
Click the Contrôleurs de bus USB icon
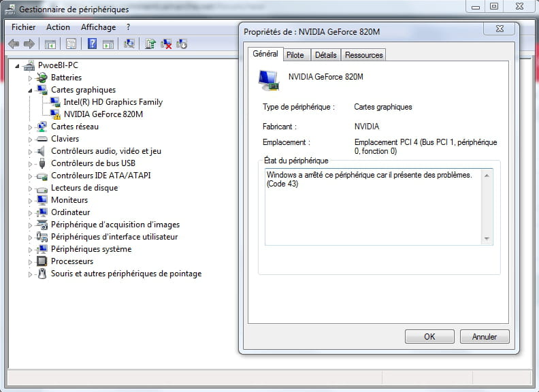coord(42,163)
